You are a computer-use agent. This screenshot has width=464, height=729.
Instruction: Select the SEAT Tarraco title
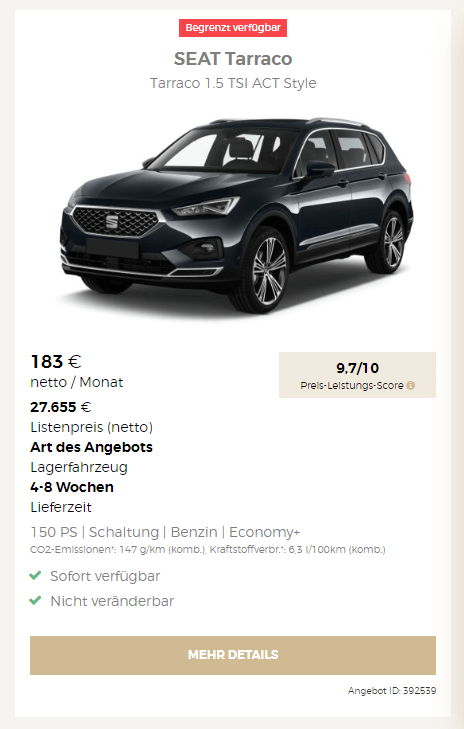click(x=233, y=59)
